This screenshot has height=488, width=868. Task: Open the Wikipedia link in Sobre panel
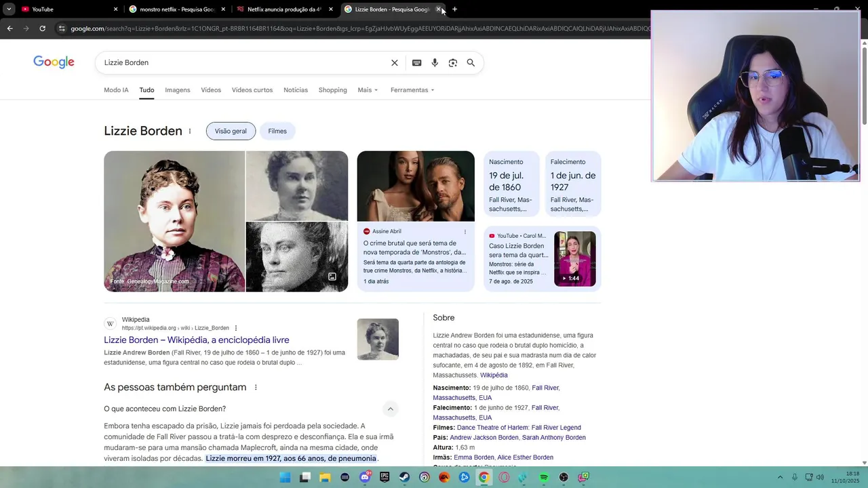(494, 375)
